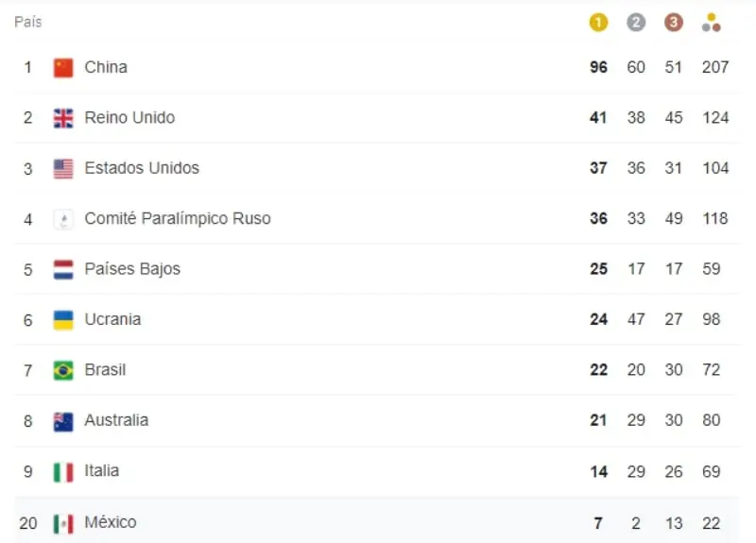The image size is (756, 543).
Task: Click the Reino Unido flag icon
Action: [x=63, y=118]
